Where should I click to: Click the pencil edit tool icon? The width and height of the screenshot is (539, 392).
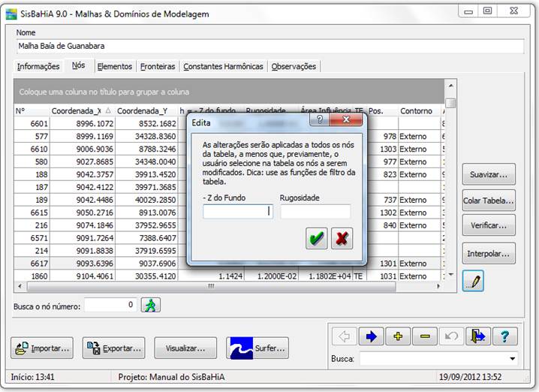click(x=473, y=281)
